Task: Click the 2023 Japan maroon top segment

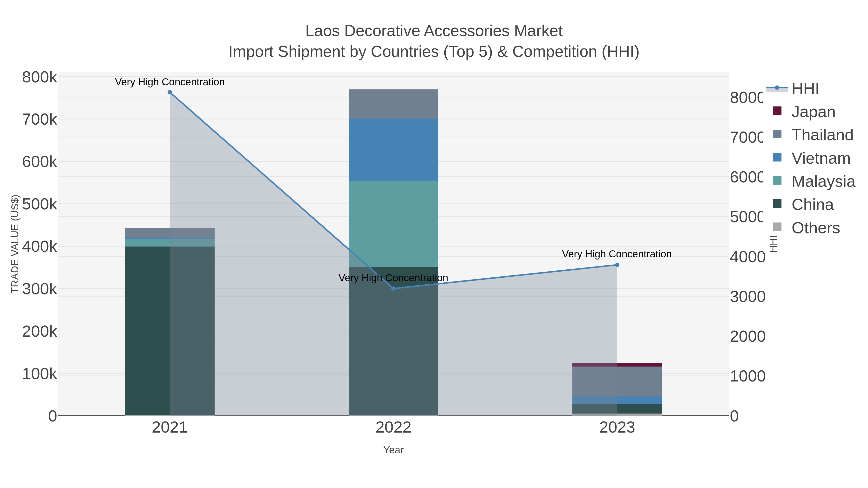Action: pyautogui.click(x=617, y=365)
